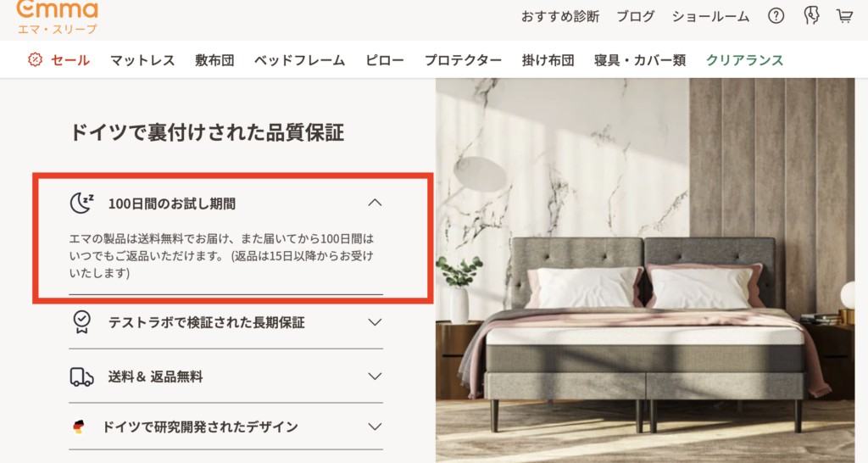Expand ドイツで研究開発されたデザイン chevron

tap(375, 427)
